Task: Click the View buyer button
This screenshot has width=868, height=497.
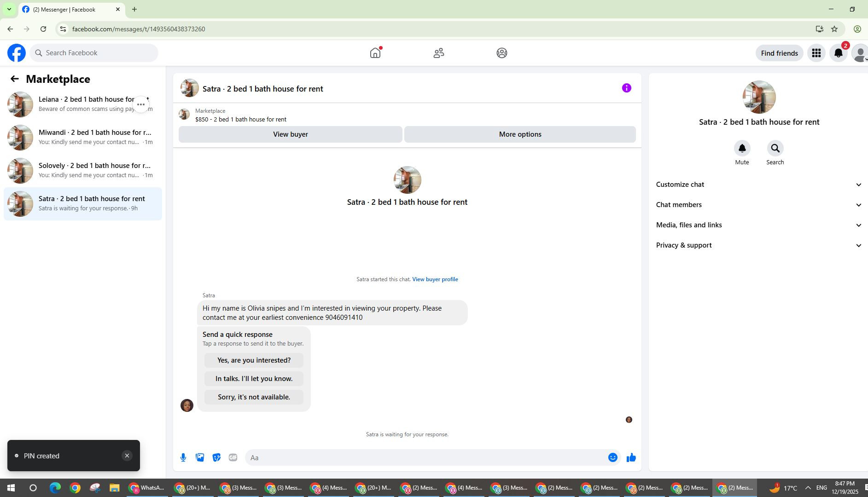Action: tap(291, 134)
